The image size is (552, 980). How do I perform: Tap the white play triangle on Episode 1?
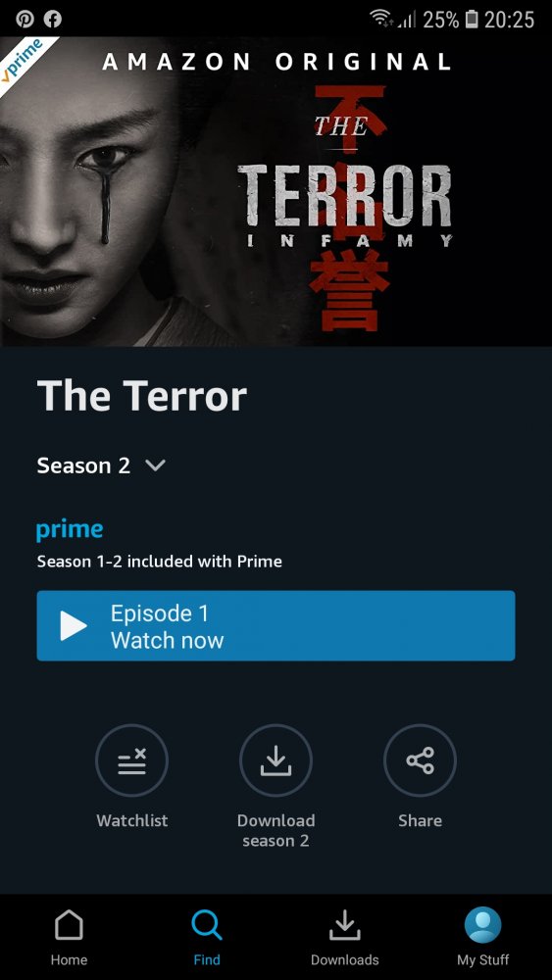[x=74, y=625]
